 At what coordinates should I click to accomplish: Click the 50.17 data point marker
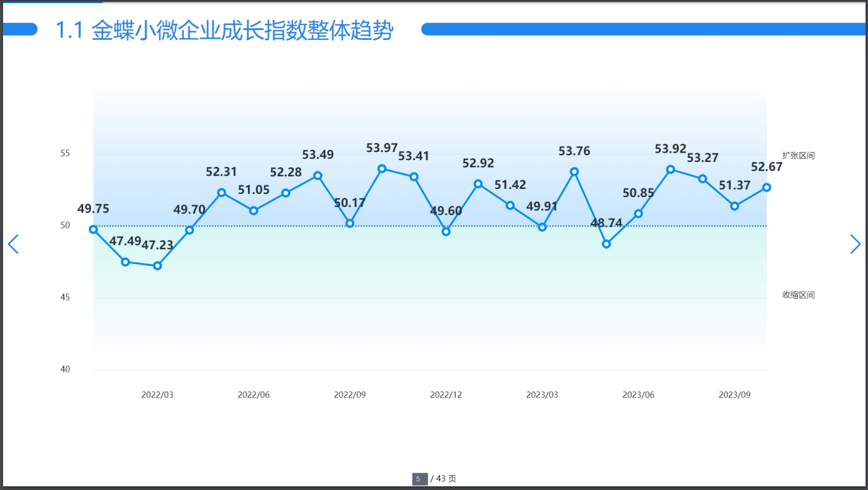point(350,223)
